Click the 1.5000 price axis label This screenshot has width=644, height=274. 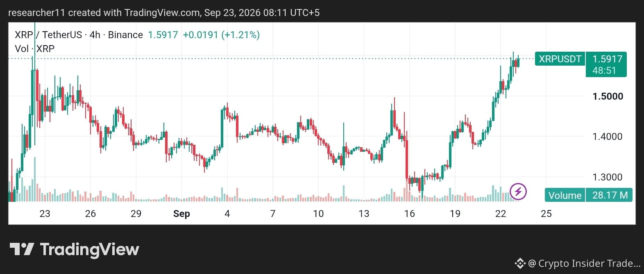pos(608,96)
